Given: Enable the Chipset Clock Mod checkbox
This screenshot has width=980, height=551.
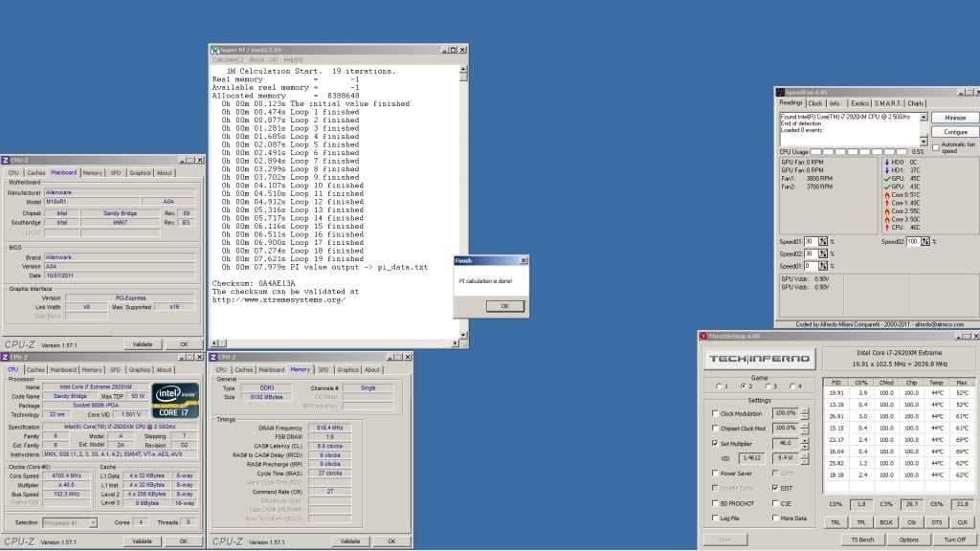Looking at the screenshot, I should click(715, 429).
